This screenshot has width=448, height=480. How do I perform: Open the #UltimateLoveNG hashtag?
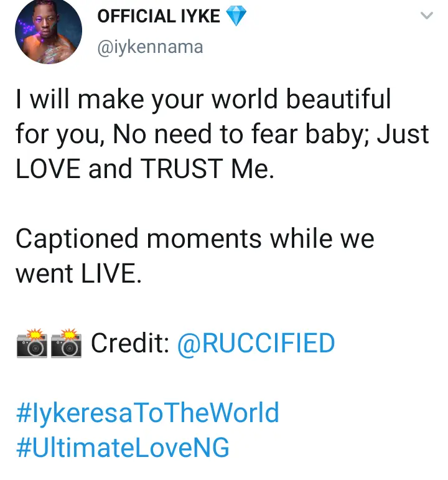pos(123,448)
